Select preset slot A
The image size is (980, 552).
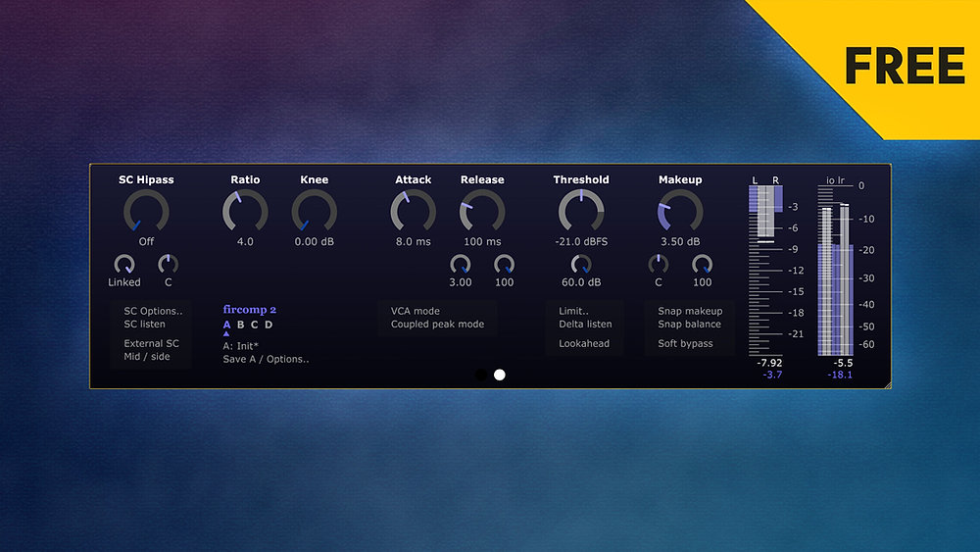[227, 325]
